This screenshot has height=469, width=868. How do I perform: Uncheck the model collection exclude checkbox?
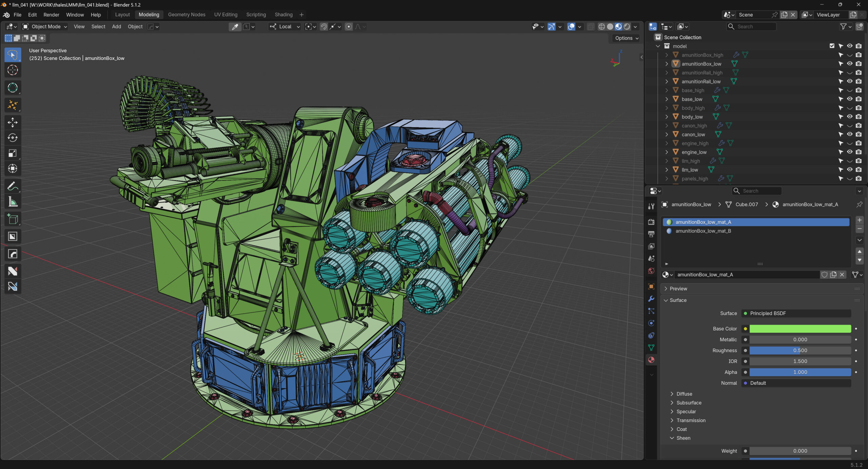coord(832,46)
